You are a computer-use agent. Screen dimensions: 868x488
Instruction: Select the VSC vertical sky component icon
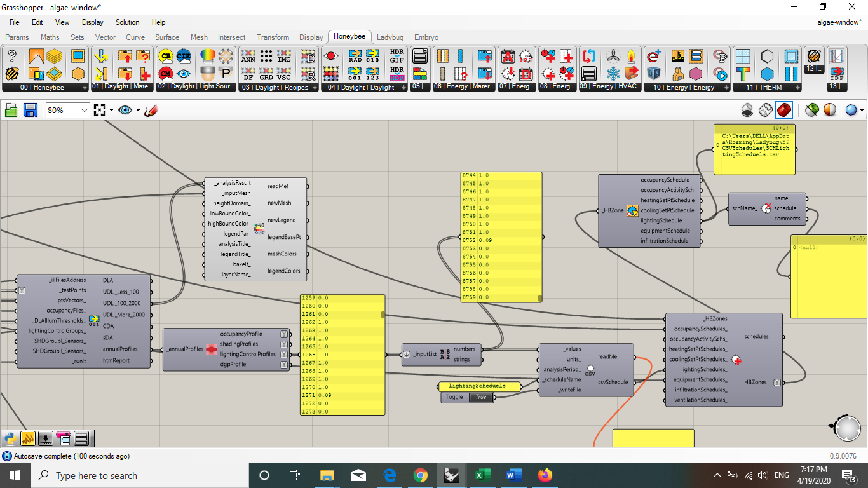(284, 73)
